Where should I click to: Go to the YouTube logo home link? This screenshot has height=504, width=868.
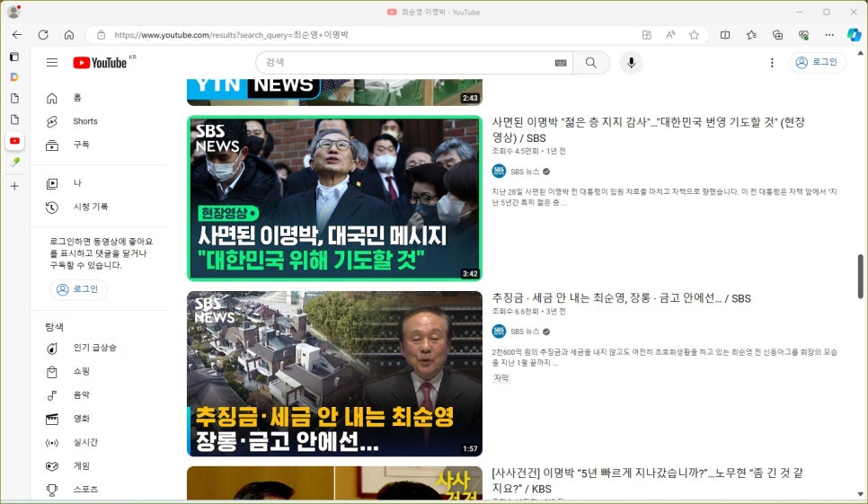click(101, 63)
